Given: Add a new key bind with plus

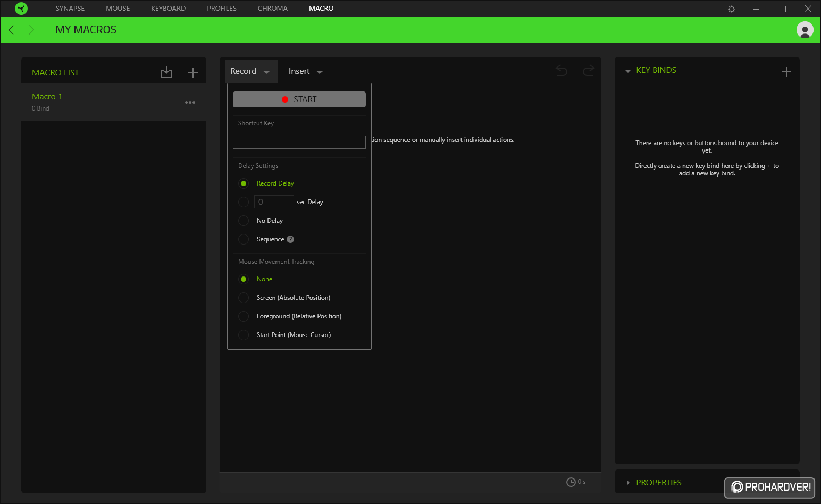Looking at the screenshot, I should [786, 72].
